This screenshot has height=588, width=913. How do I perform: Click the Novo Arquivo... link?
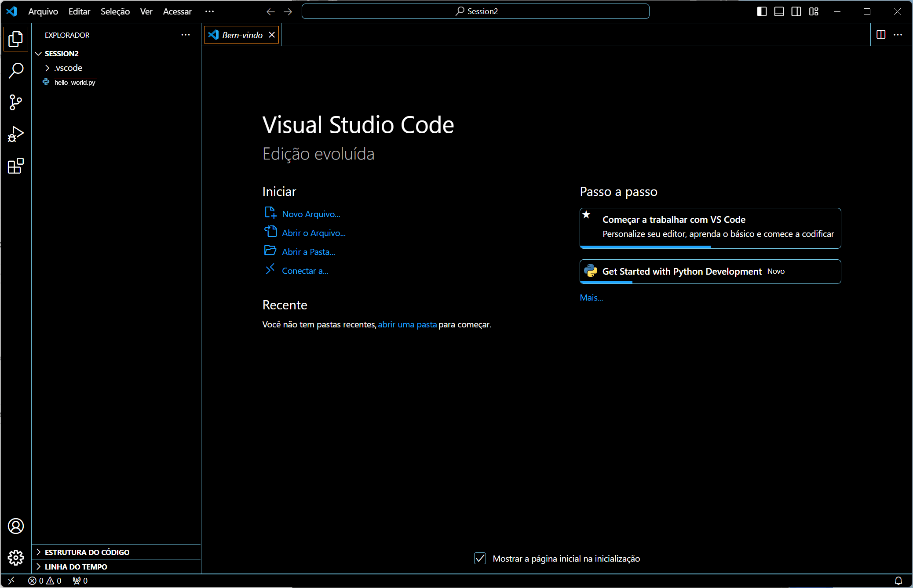click(x=311, y=214)
